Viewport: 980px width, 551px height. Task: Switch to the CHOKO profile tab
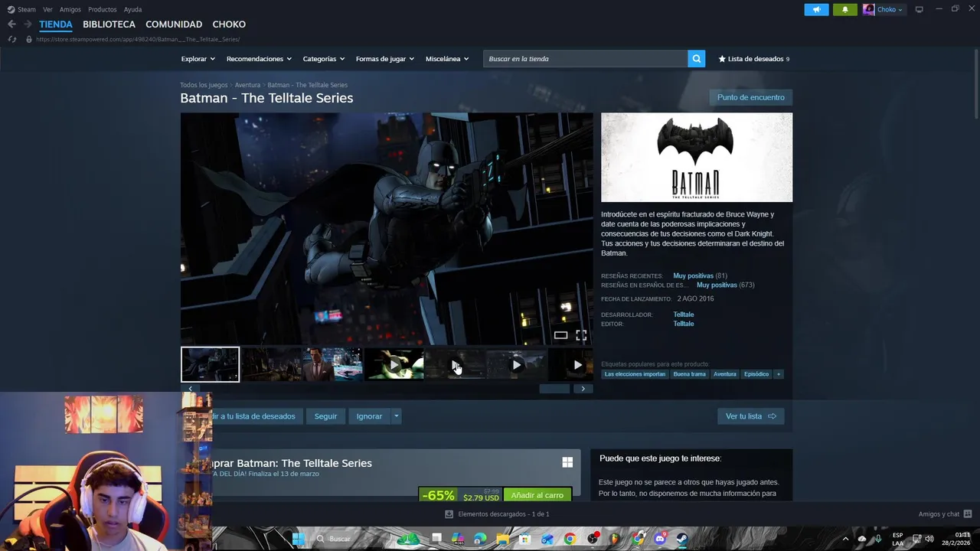tap(229, 24)
